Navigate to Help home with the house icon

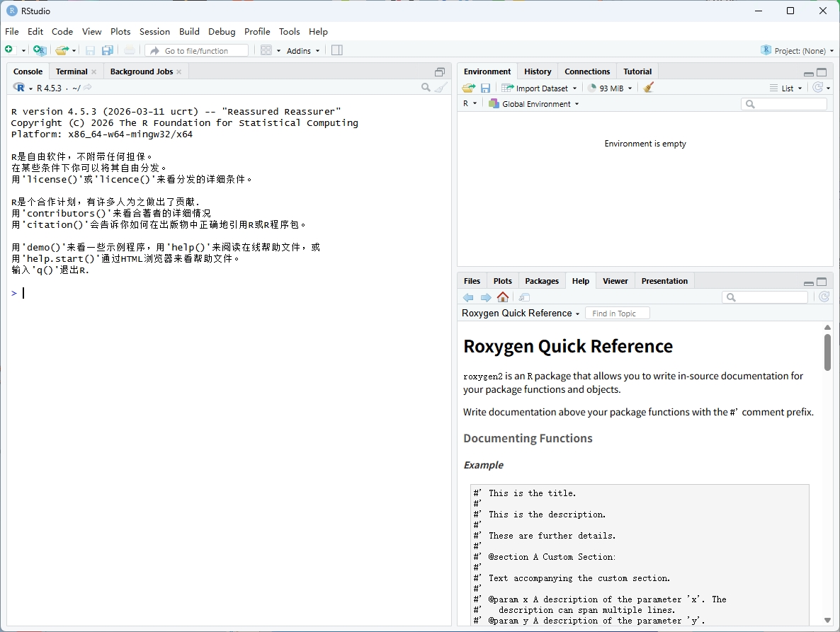tap(503, 297)
